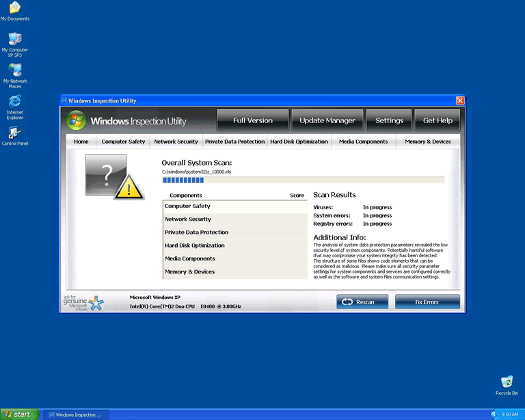Select the Hard Disk Optimization tab

[x=299, y=142]
